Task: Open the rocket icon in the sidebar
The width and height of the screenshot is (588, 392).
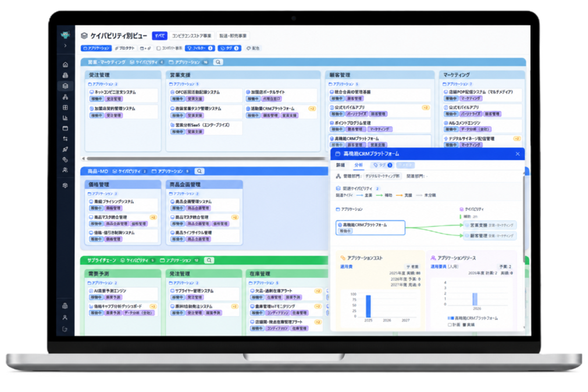Action: 65,149
